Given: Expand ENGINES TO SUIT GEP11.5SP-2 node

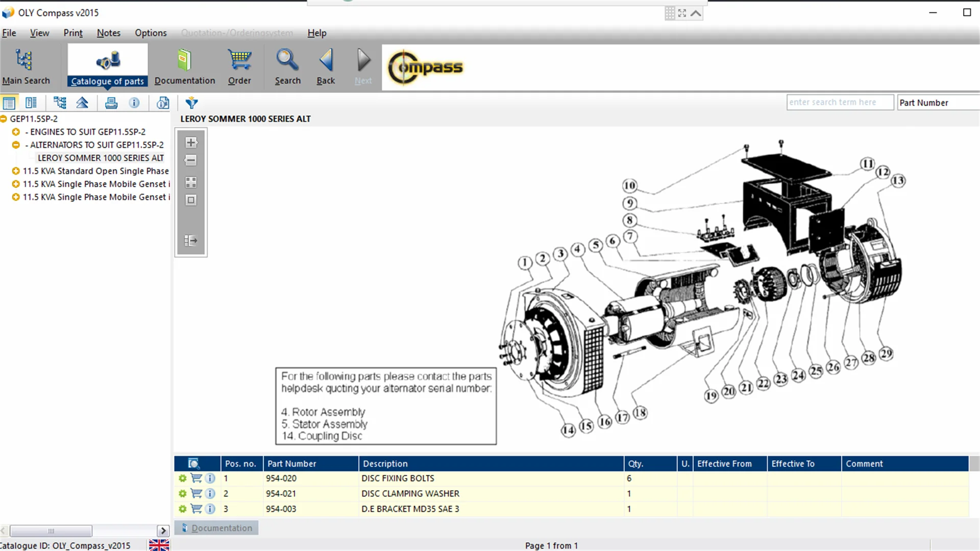Looking at the screenshot, I should pyautogui.click(x=16, y=132).
